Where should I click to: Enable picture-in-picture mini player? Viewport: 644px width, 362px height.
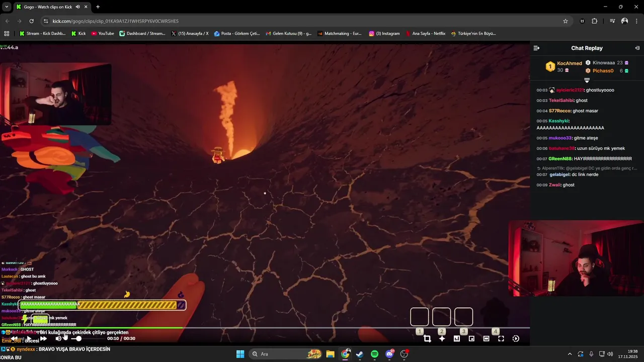(471, 339)
